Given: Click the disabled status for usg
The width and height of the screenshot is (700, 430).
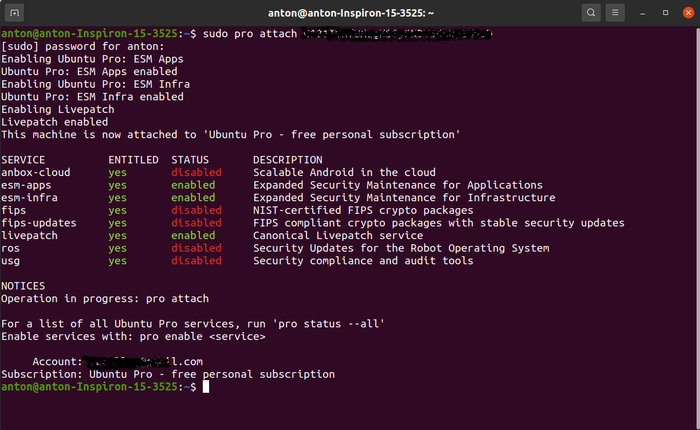Looking at the screenshot, I should point(196,261).
